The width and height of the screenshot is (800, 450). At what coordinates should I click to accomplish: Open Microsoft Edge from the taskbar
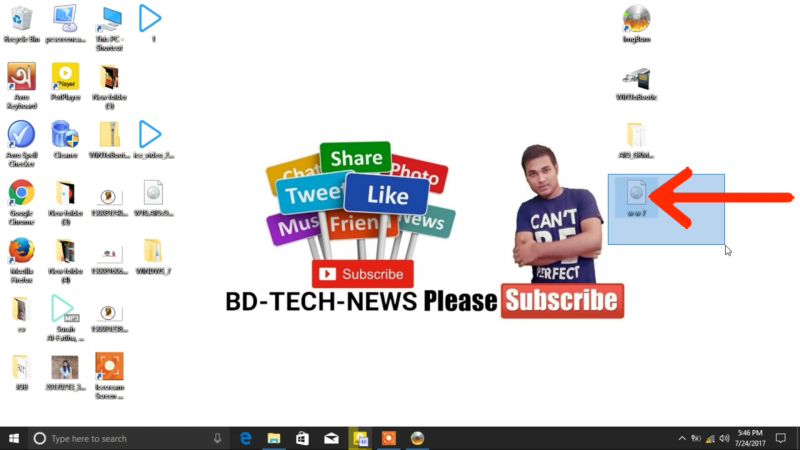pyautogui.click(x=245, y=438)
